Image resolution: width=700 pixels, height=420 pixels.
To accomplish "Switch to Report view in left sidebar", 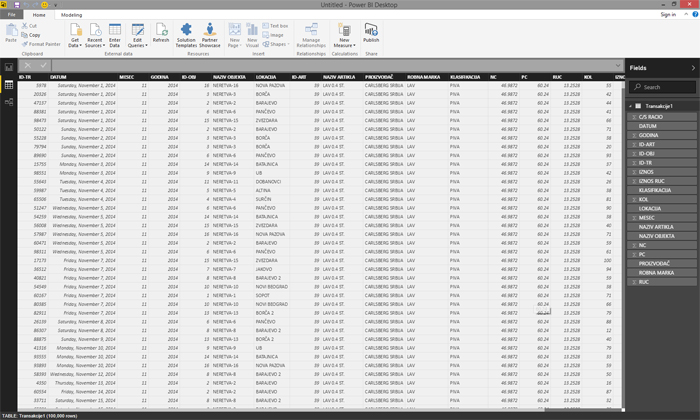I will (x=9, y=67).
